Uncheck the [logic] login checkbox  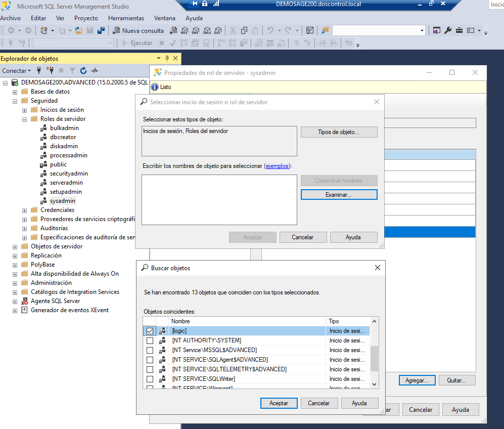click(x=150, y=331)
